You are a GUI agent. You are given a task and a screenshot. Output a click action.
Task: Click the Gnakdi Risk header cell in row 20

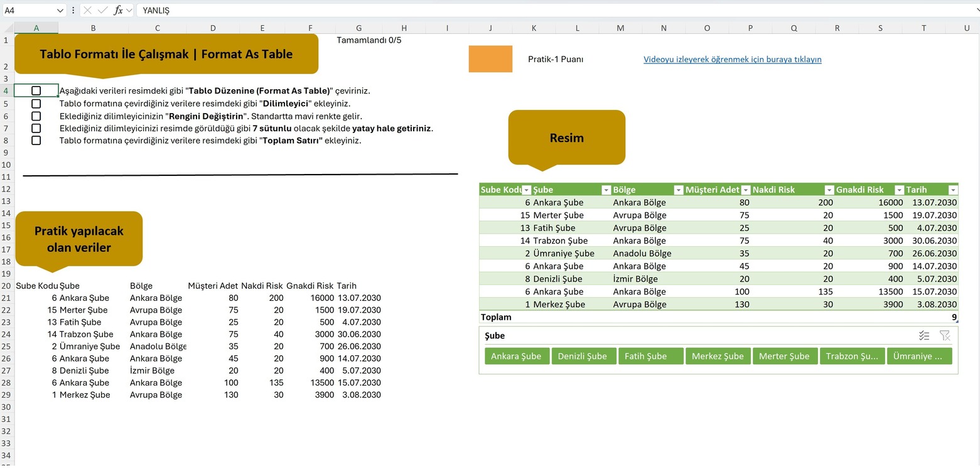(310, 286)
